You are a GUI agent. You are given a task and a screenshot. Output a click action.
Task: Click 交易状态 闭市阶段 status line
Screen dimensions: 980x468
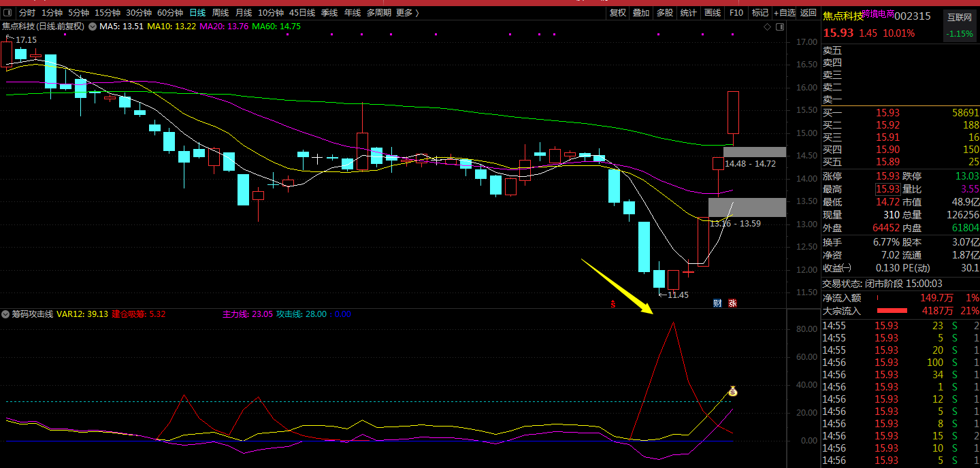[x=882, y=284]
